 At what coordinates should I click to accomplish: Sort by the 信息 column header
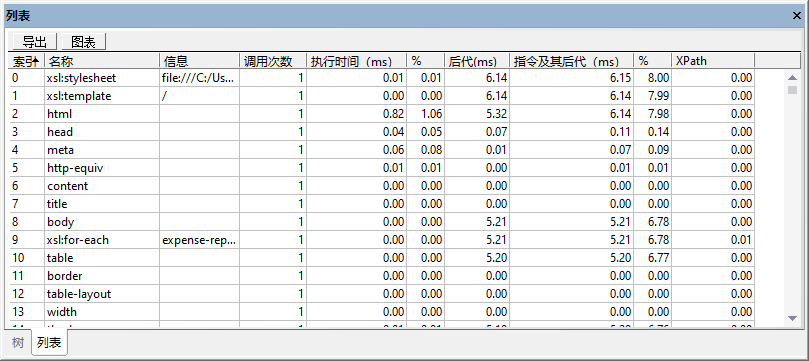click(200, 61)
